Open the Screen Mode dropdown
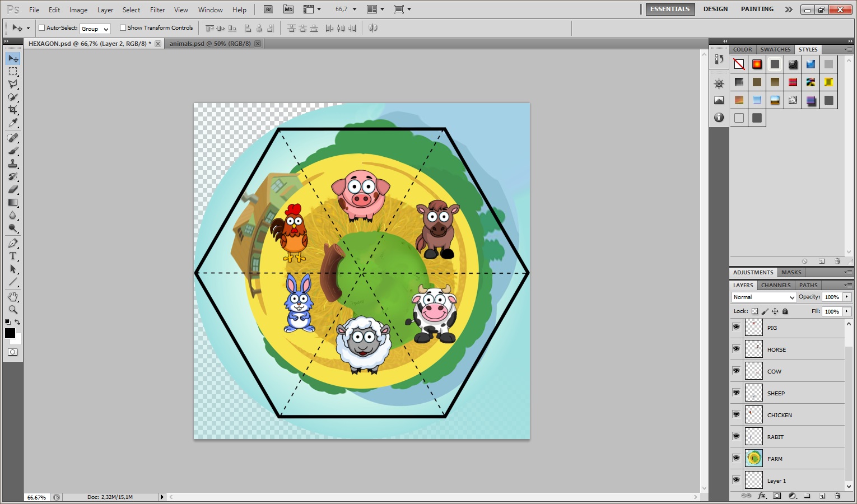 coord(402,10)
